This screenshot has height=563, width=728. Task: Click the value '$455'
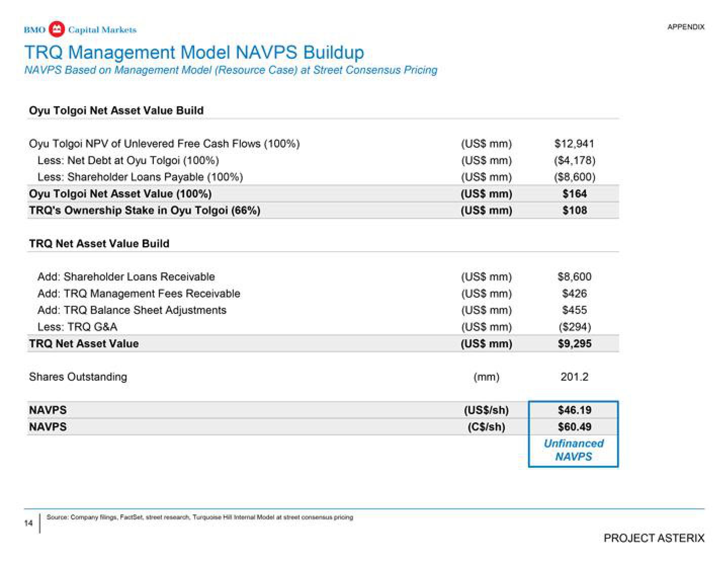pyautogui.click(x=574, y=310)
